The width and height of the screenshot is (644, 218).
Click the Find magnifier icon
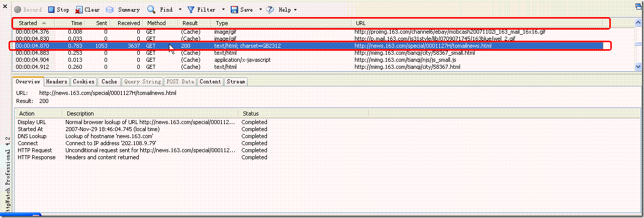(x=151, y=10)
